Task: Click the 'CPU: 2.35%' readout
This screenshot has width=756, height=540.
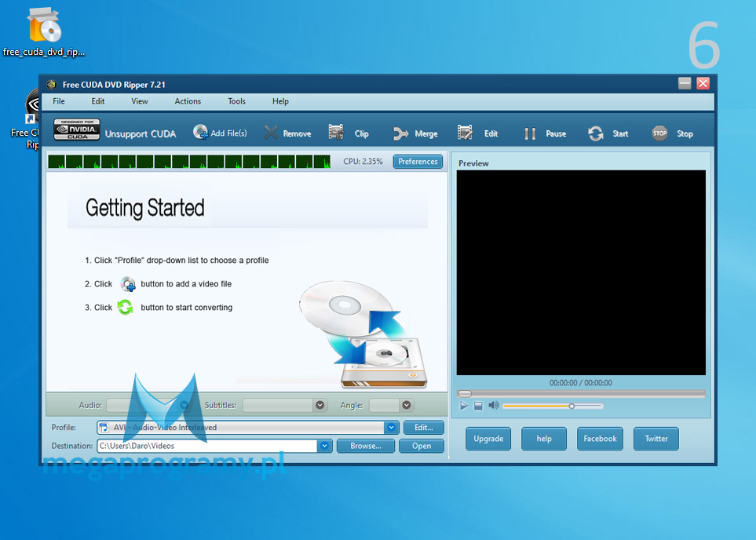Action: [363, 162]
